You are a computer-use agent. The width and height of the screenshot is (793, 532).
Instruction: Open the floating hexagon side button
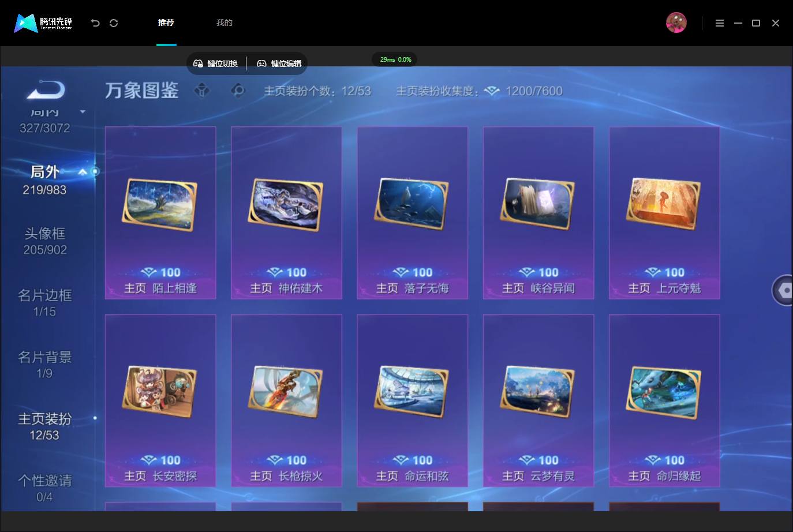click(783, 290)
